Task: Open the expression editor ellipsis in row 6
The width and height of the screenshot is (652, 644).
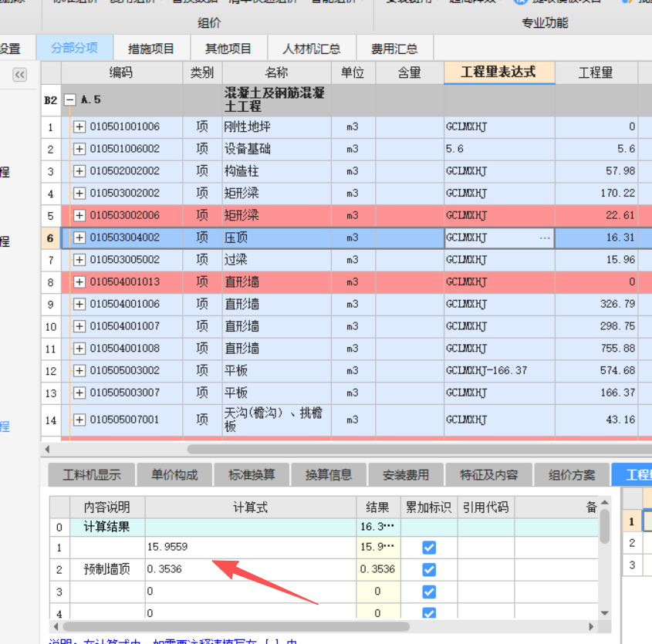Action: pyautogui.click(x=545, y=238)
